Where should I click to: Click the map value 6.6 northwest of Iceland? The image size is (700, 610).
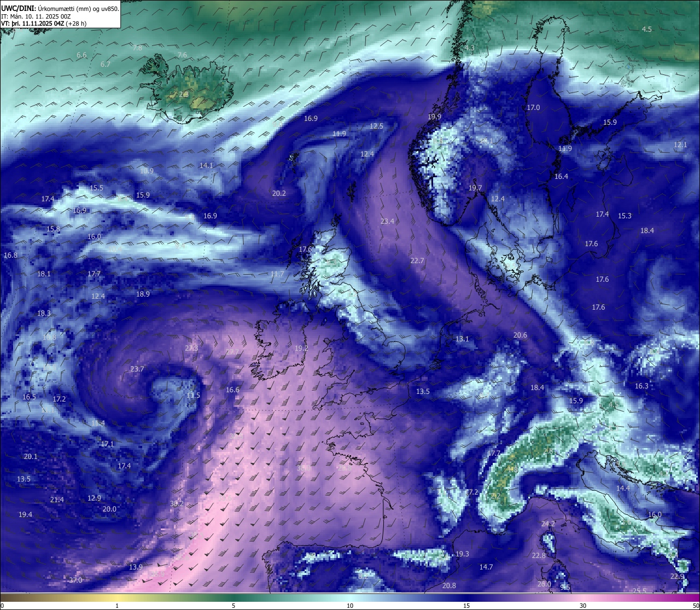82,55
